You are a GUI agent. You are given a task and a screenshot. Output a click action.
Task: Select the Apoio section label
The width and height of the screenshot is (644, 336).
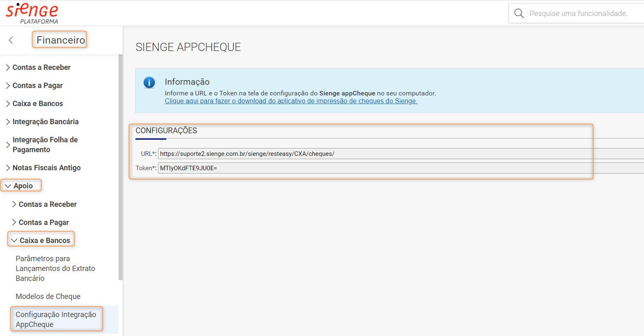(23, 186)
